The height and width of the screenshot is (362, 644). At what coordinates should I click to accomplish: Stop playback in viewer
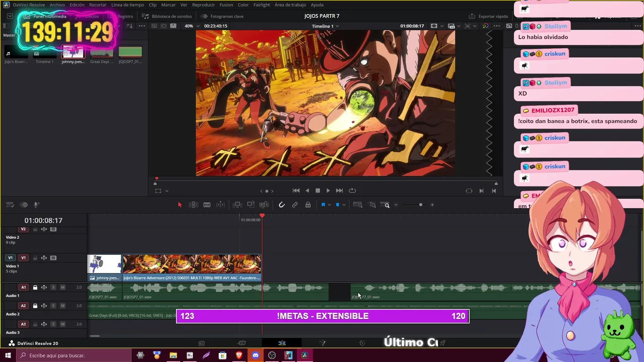(317, 191)
